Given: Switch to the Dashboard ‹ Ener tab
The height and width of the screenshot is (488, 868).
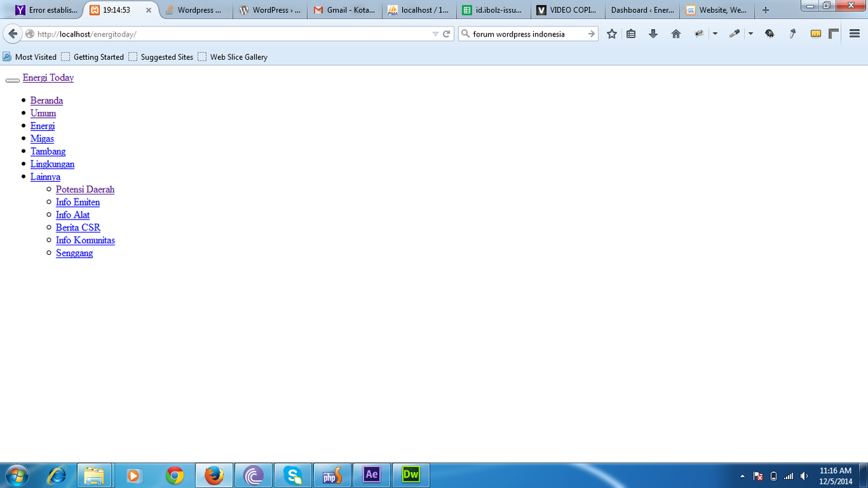Looking at the screenshot, I should pyautogui.click(x=642, y=10).
